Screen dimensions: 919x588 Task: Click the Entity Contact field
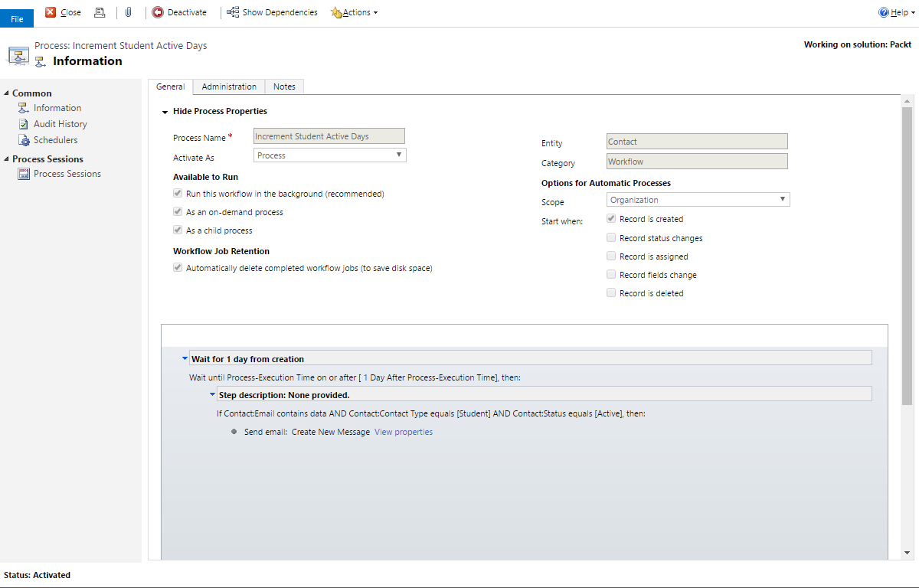coord(697,142)
